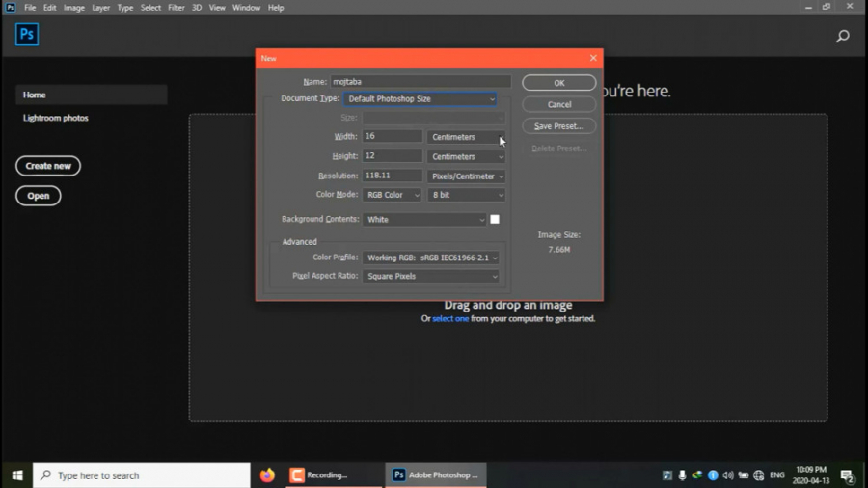
Task: Open the search magnifier in Photoshop header
Action: (843, 37)
